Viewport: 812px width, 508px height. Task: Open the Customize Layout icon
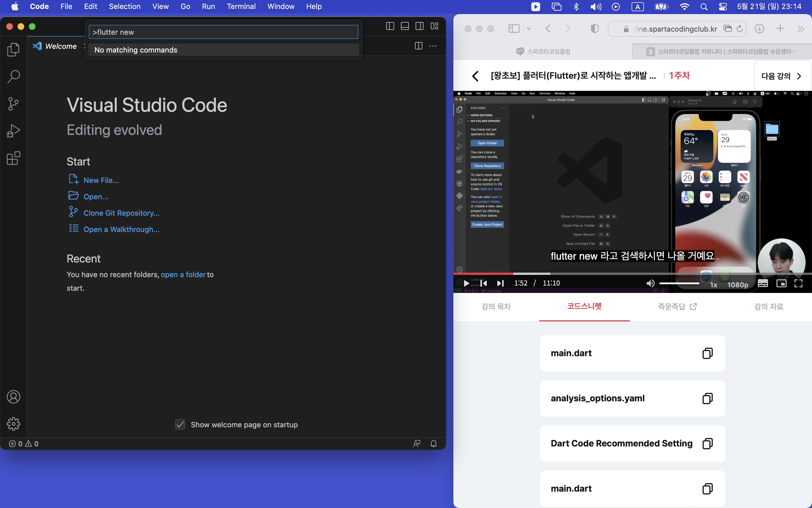pos(434,26)
